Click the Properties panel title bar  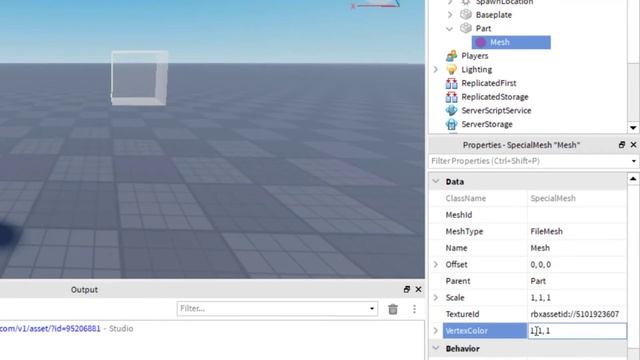tap(521, 145)
